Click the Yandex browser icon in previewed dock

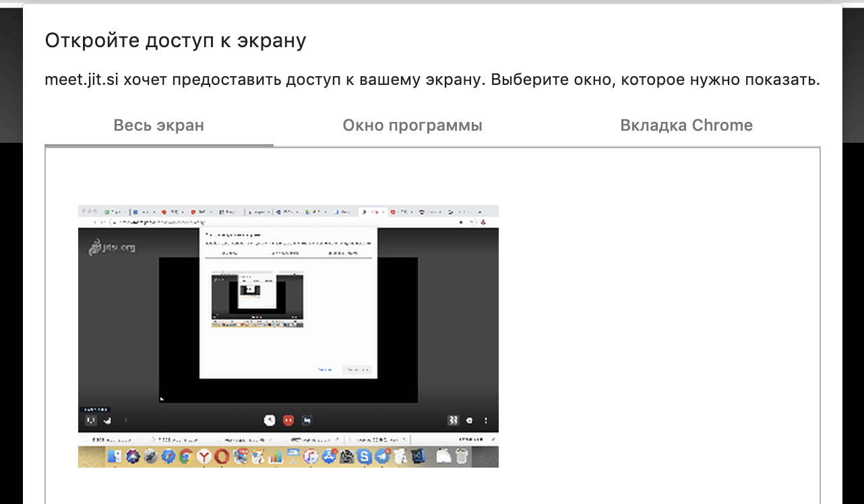tap(204, 457)
